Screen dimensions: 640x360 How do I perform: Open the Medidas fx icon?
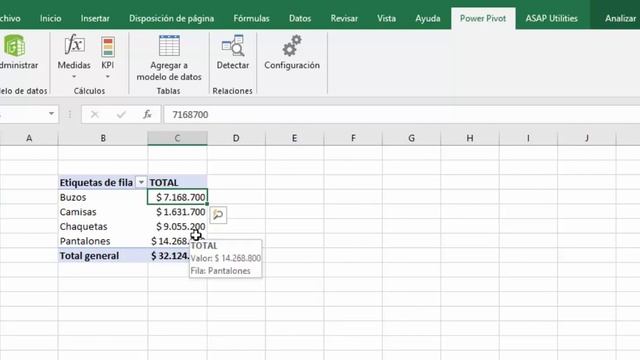[74, 45]
